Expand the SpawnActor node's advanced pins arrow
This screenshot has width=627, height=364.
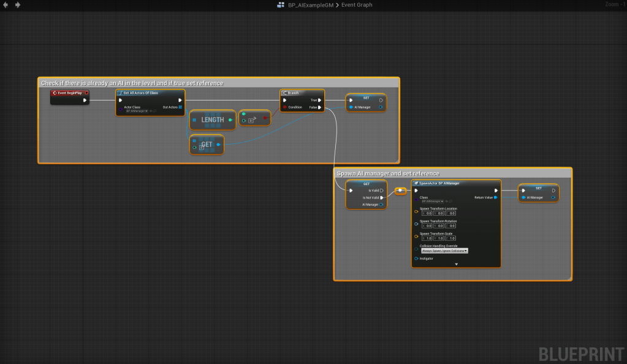tap(456, 264)
